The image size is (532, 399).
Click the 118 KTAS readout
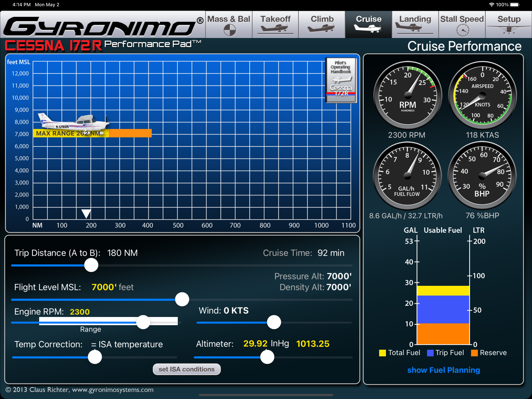(x=482, y=135)
